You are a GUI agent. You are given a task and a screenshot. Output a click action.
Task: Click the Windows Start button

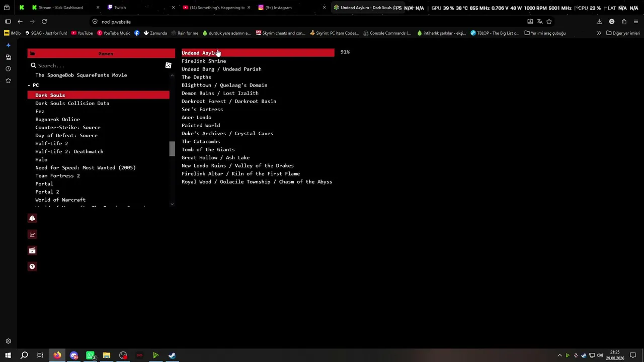(x=8, y=355)
